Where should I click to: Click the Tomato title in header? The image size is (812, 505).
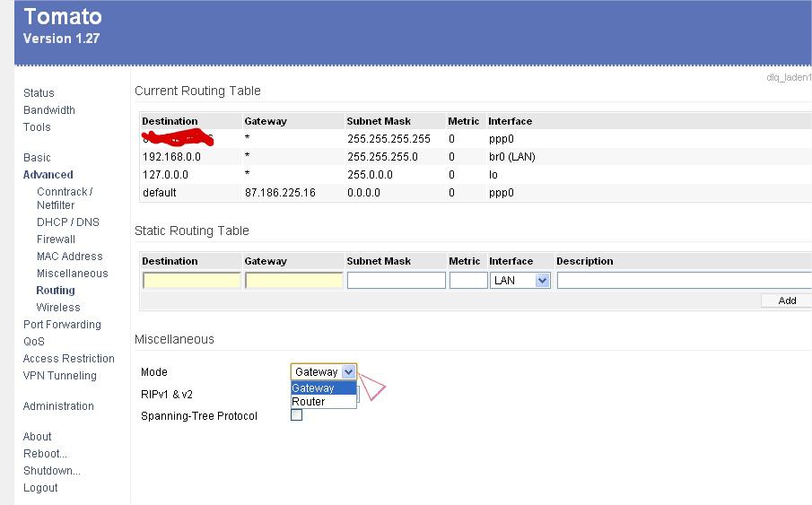(63, 16)
